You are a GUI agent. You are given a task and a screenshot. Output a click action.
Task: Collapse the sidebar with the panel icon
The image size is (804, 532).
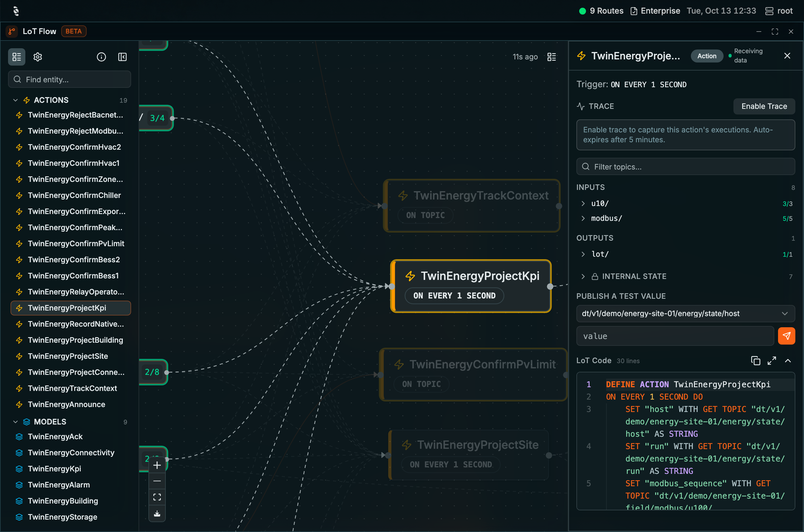point(122,57)
